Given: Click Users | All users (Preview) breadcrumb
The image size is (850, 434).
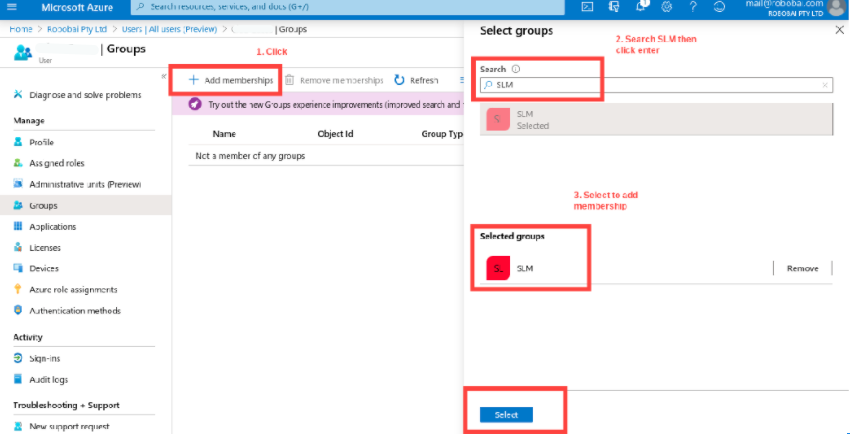Looking at the screenshot, I should pyautogui.click(x=169, y=29).
